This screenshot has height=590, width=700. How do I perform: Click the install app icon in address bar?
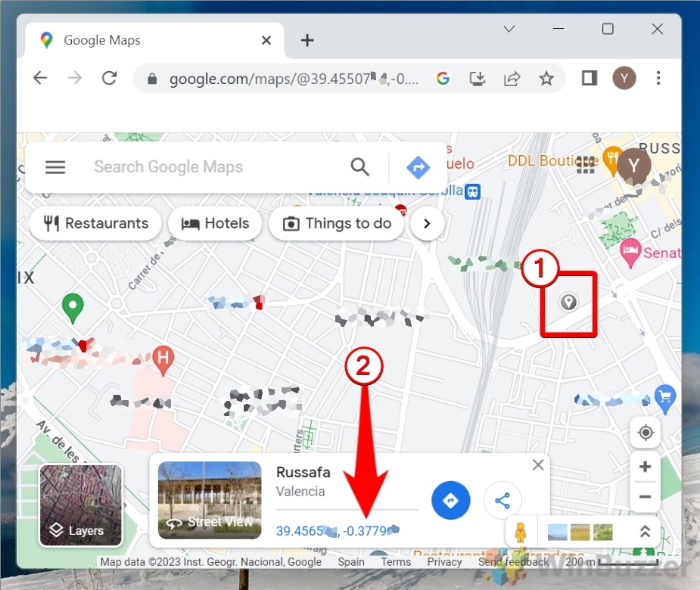[x=478, y=79]
